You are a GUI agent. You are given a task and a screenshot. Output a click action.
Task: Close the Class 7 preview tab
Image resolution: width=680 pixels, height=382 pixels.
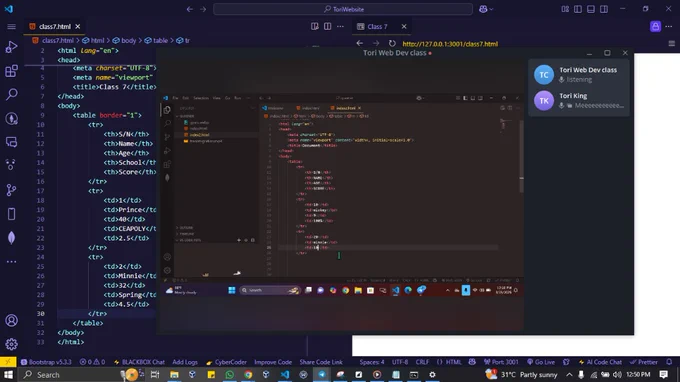coord(404,26)
